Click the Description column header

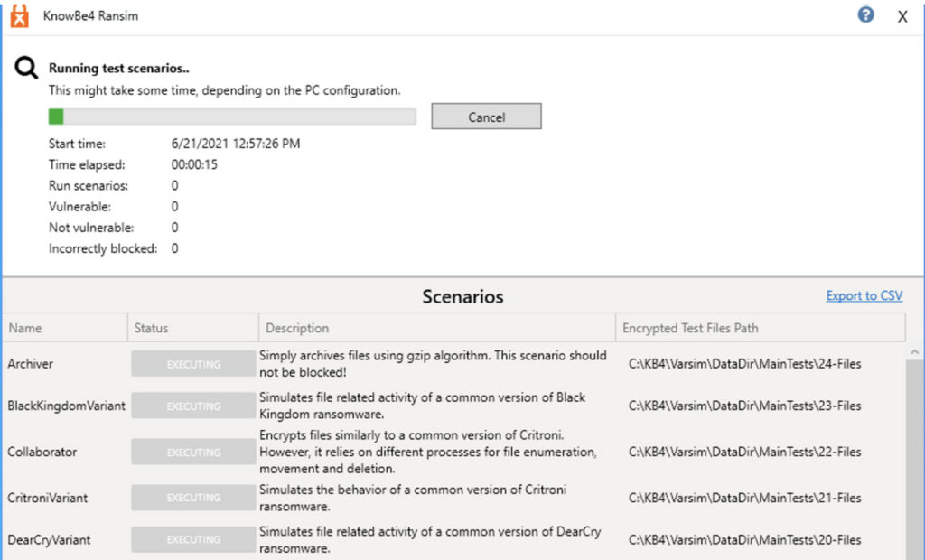click(436, 328)
